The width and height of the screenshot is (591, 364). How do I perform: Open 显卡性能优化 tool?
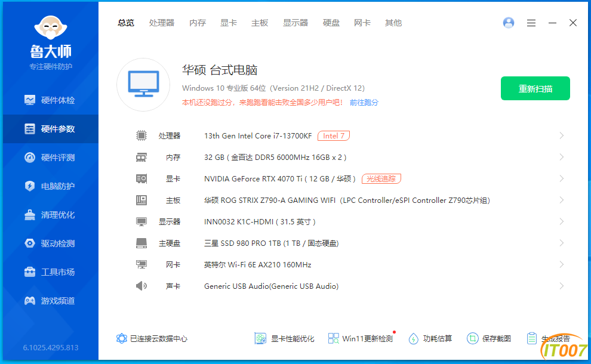click(284, 339)
